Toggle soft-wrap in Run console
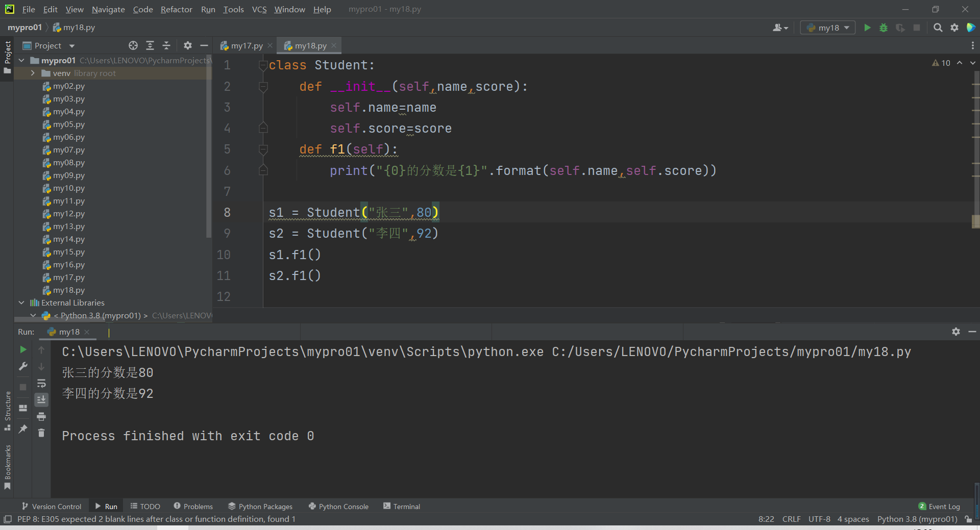Viewport: 980px width, 530px height. pos(41,383)
